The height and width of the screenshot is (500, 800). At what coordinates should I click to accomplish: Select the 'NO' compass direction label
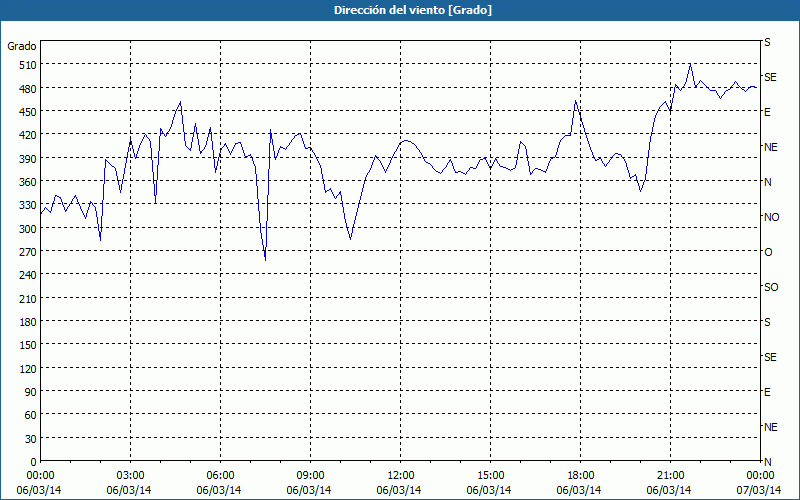tap(771, 217)
